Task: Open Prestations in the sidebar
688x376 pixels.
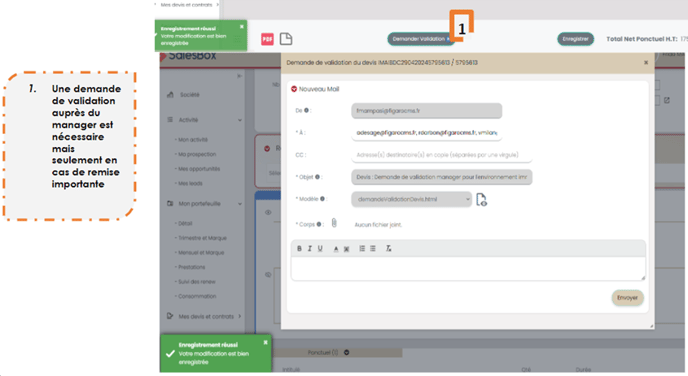Action: pyautogui.click(x=191, y=267)
